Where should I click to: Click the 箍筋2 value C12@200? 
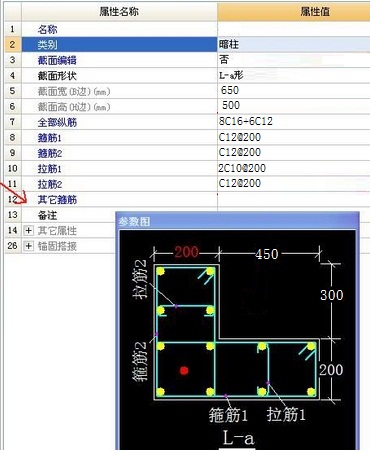click(x=240, y=152)
